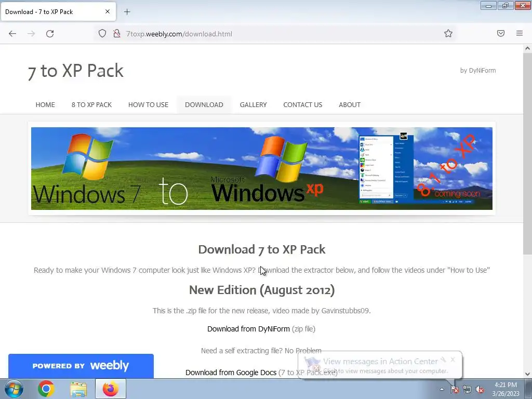This screenshot has width=532, height=399.
Task: Click the Action Center flag tray icon
Action: click(454, 389)
